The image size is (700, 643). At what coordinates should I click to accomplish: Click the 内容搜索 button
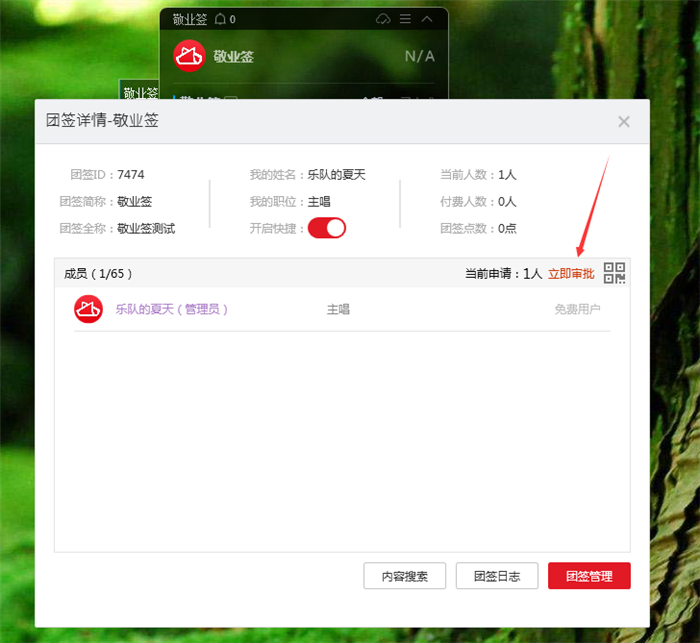[404, 576]
